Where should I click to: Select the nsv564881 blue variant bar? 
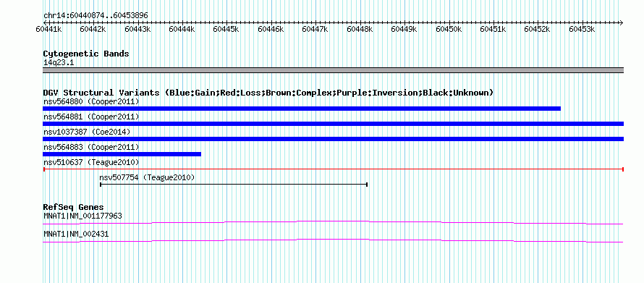point(333,124)
